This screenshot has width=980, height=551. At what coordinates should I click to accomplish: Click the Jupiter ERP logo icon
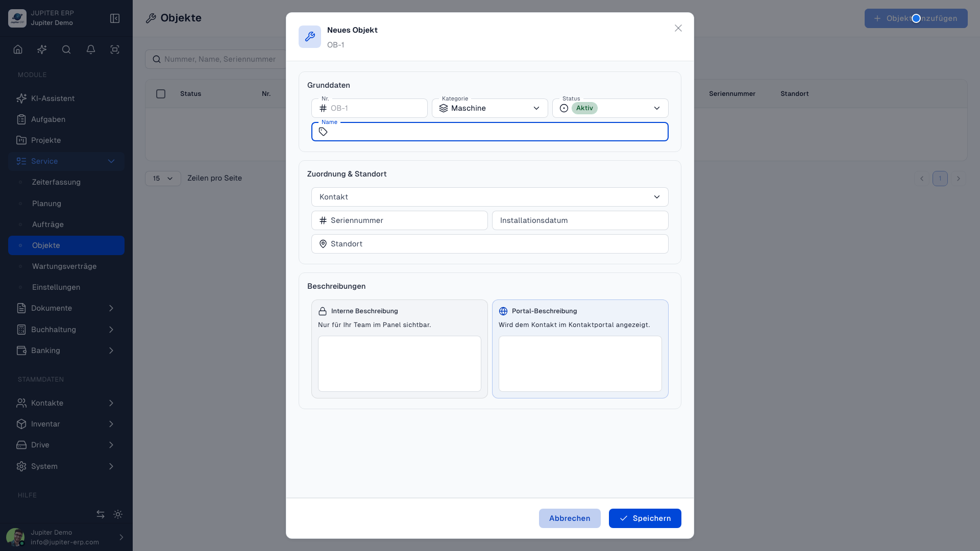17,18
